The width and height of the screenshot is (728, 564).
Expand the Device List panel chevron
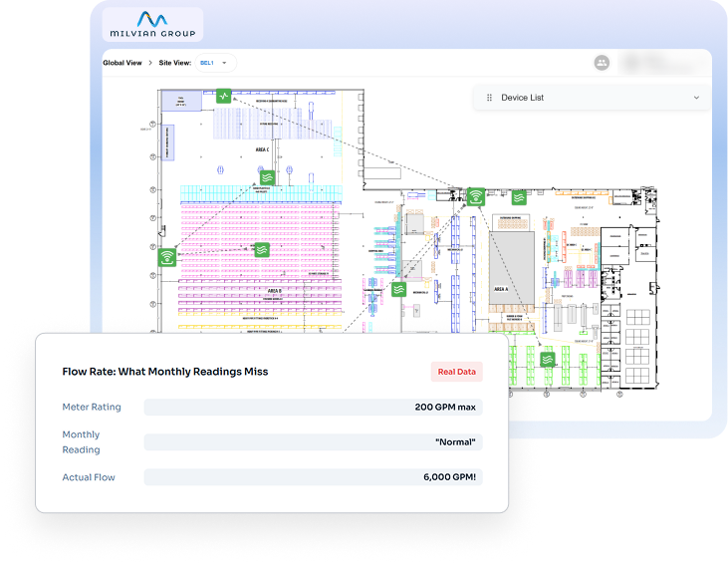(696, 98)
